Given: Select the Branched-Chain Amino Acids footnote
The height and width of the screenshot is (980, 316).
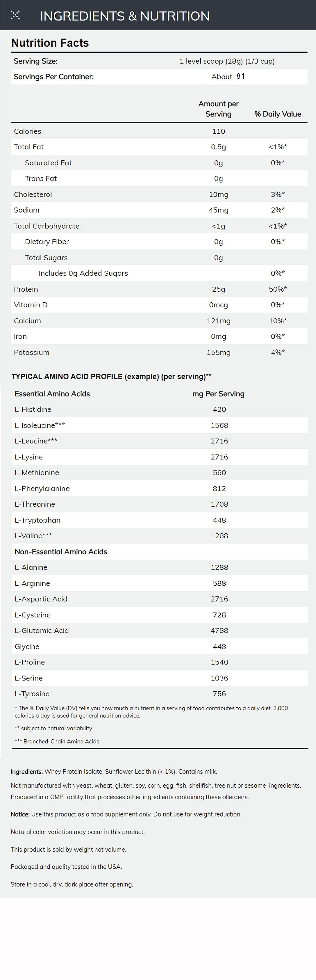Looking at the screenshot, I should (x=57, y=741).
